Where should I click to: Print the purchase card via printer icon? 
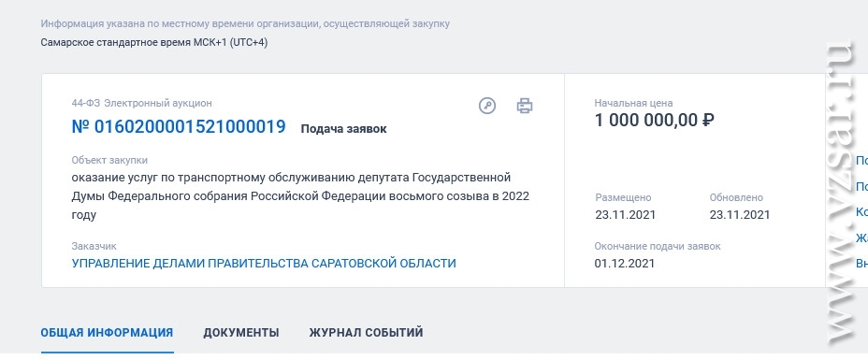tap(524, 105)
